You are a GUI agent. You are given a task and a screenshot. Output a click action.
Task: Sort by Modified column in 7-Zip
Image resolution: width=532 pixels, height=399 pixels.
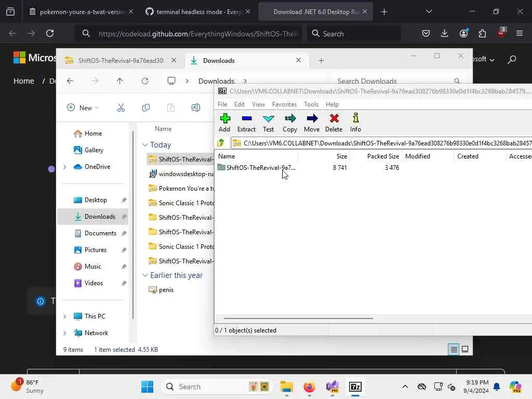[428, 156]
